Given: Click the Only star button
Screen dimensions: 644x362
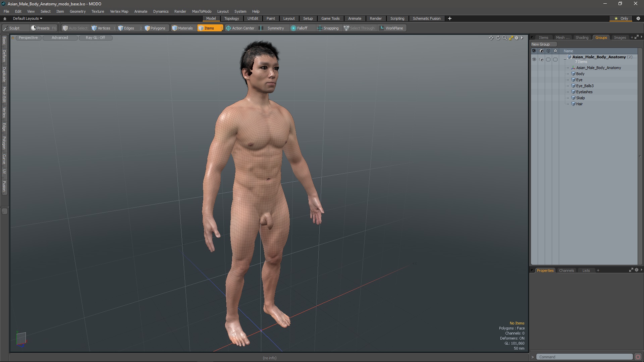Looking at the screenshot, I should pos(621,18).
